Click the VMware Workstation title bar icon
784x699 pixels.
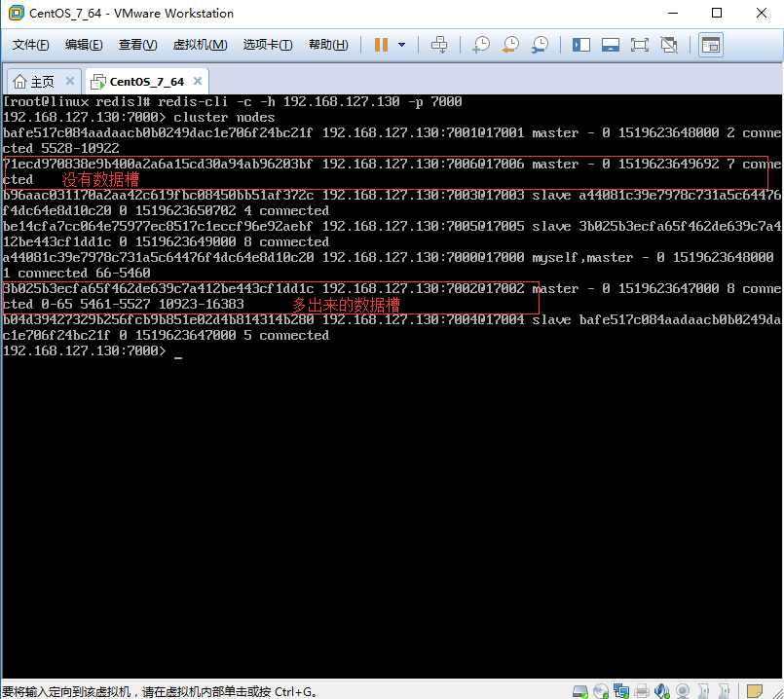point(16,13)
